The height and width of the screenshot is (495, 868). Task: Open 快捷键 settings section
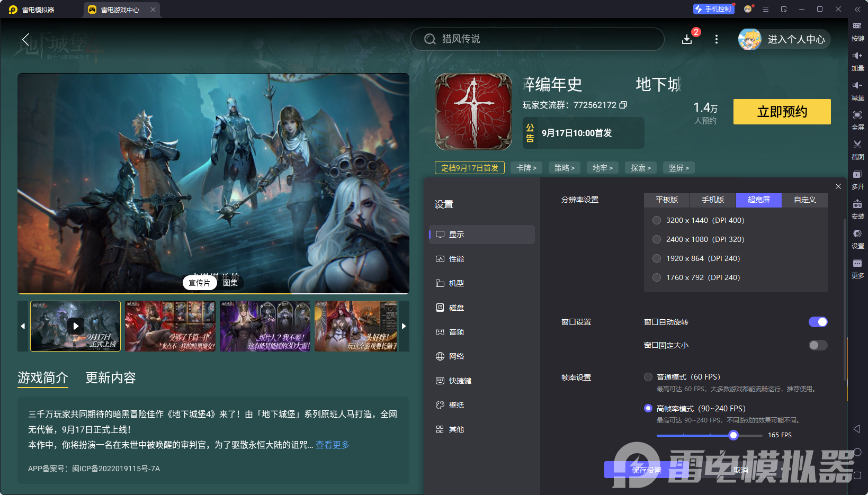coord(482,381)
